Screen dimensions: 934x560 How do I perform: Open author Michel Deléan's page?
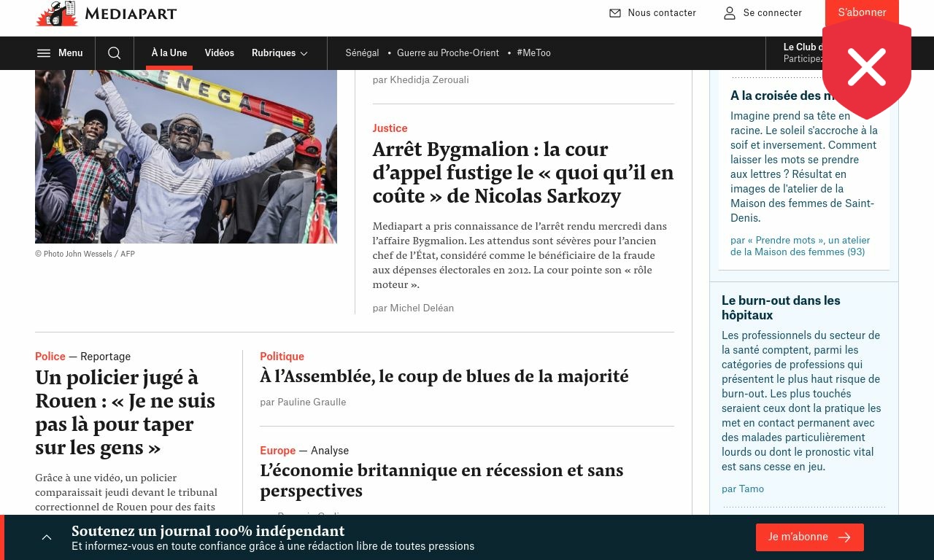(422, 308)
